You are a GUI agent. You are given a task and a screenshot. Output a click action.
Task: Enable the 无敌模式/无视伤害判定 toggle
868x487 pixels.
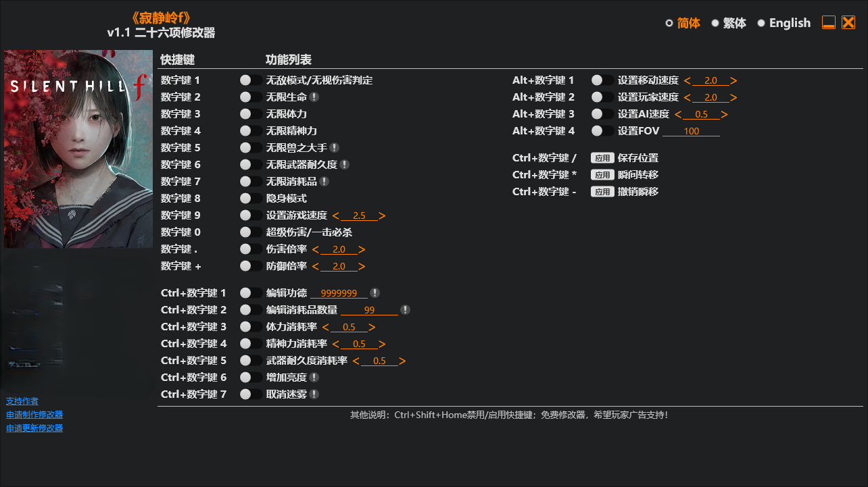251,80
